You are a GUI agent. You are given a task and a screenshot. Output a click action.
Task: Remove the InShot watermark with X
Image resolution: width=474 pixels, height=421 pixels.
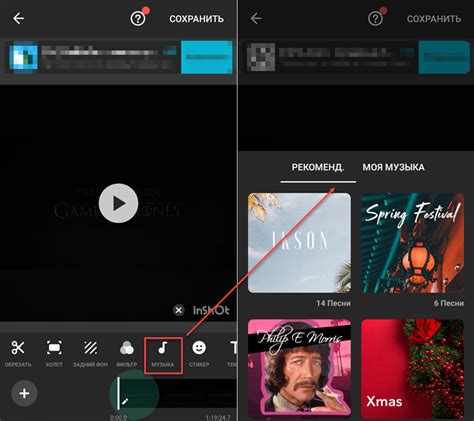coord(179,310)
